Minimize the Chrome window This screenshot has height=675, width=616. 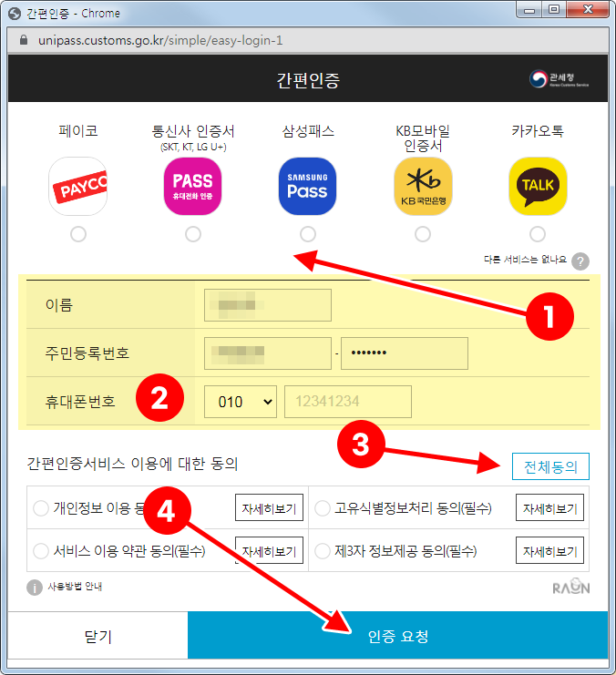[x=529, y=10]
